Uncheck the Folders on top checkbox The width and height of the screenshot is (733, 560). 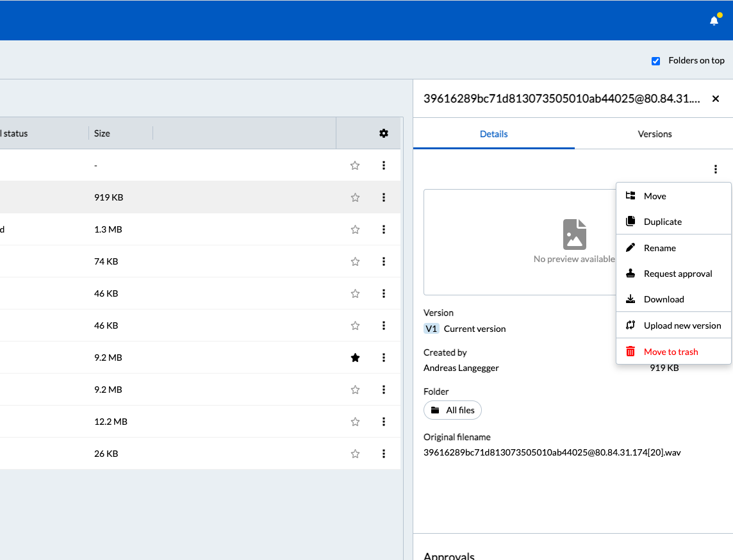[655, 60]
